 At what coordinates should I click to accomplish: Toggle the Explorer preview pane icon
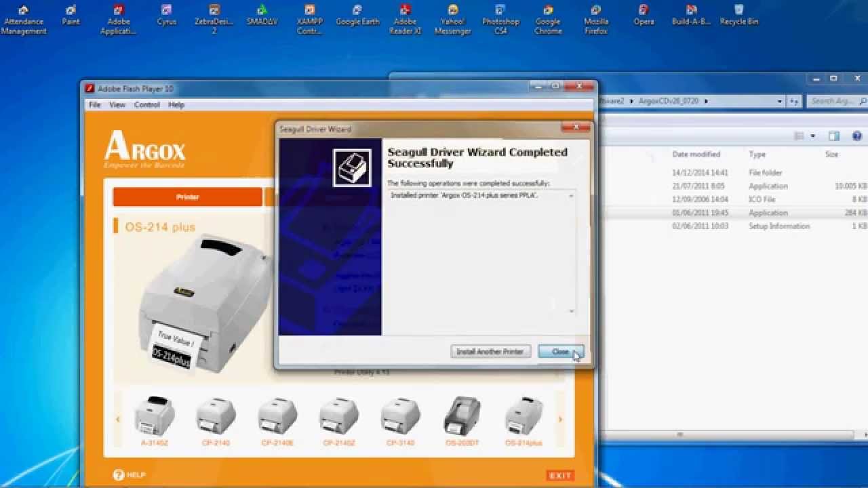coord(834,136)
